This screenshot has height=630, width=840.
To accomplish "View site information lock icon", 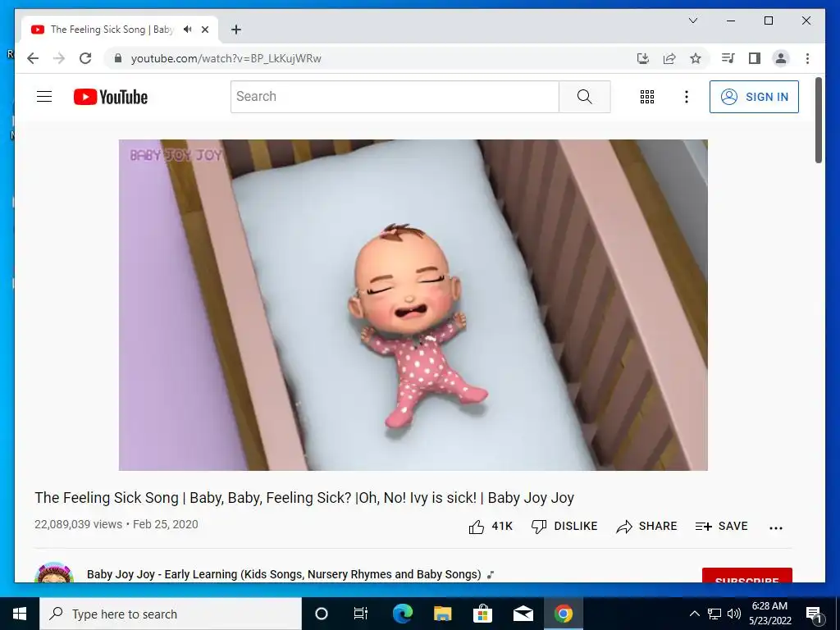I will click(118, 58).
